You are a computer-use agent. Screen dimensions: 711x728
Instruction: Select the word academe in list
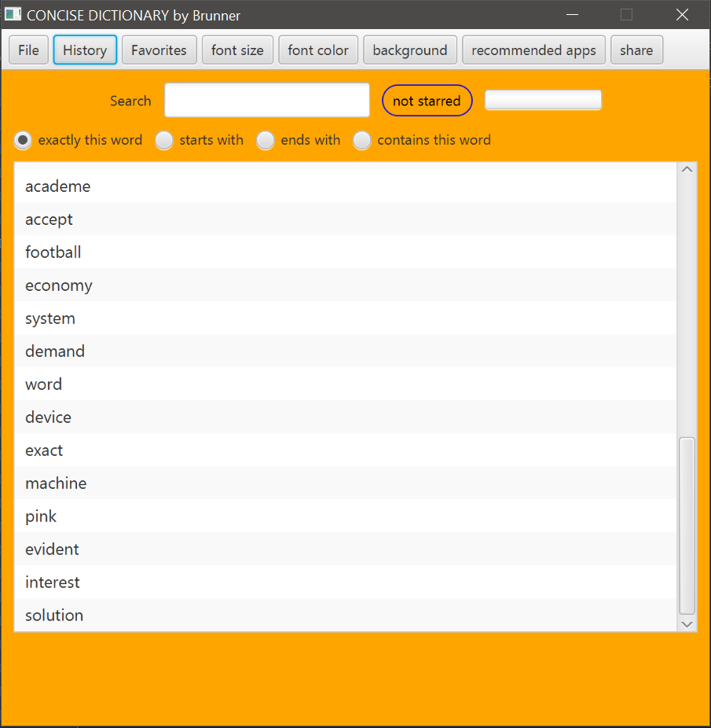tap(346, 186)
